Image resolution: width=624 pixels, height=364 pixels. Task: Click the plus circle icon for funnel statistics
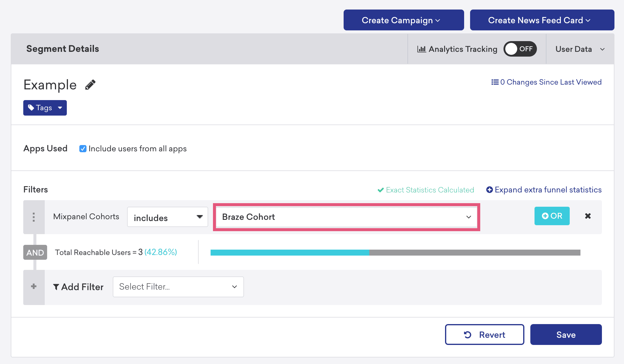pyautogui.click(x=489, y=190)
